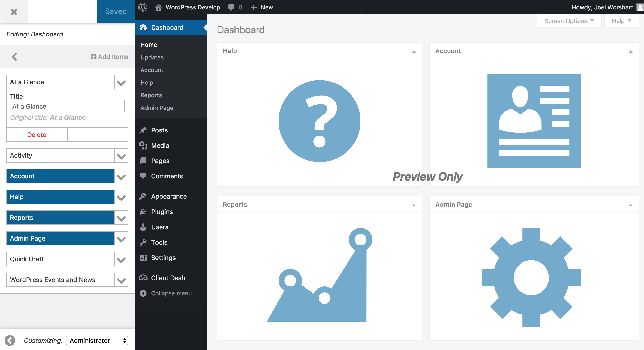Click the At a Glance title field
This screenshot has width=644, height=350.
tap(67, 106)
